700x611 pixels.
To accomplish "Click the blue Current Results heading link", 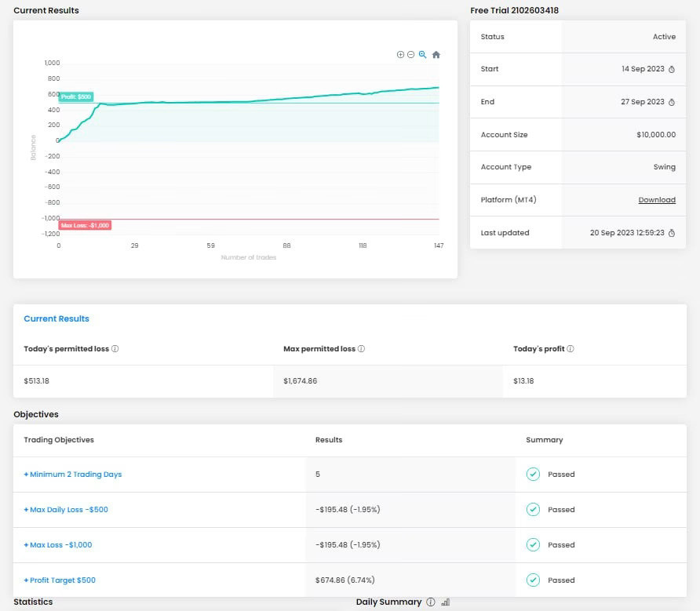I will click(x=57, y=319).
